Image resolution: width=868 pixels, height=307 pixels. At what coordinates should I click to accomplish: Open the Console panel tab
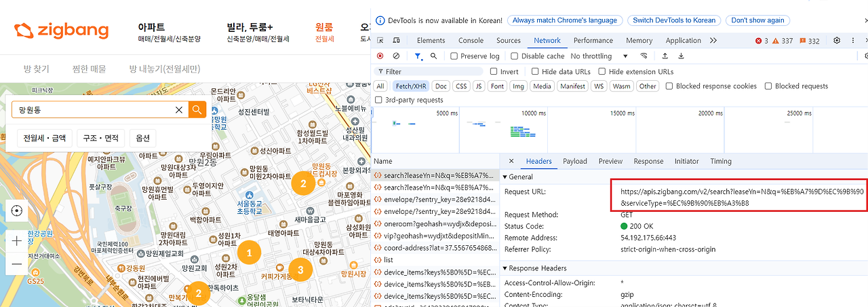coord(471,40)
